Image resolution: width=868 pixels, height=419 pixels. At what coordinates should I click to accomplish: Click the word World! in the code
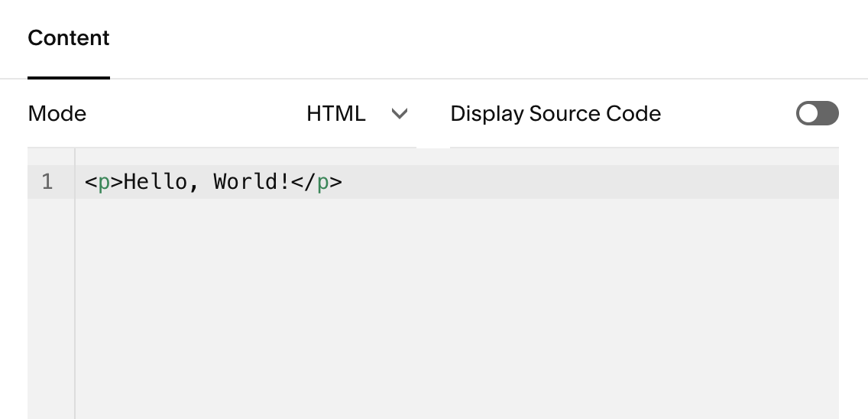coord(252,181)
